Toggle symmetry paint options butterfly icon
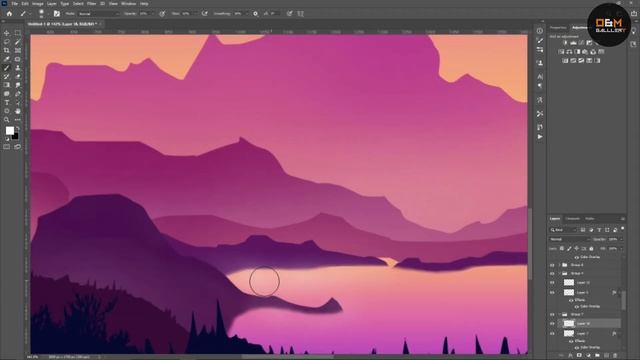This screenshot has width=640, height=360. [x=300, y=13]
